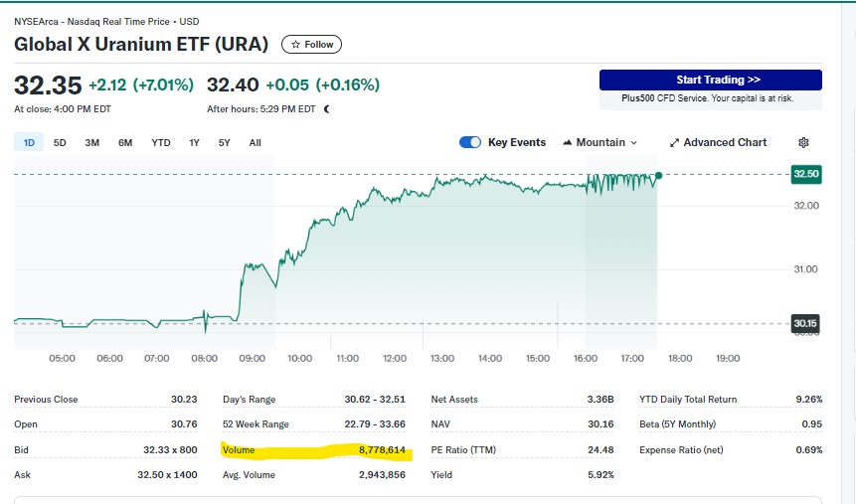Viewport: 856px width, 504px height.
Task: Click the 19:00 time axis label
Action: [728, 359]
